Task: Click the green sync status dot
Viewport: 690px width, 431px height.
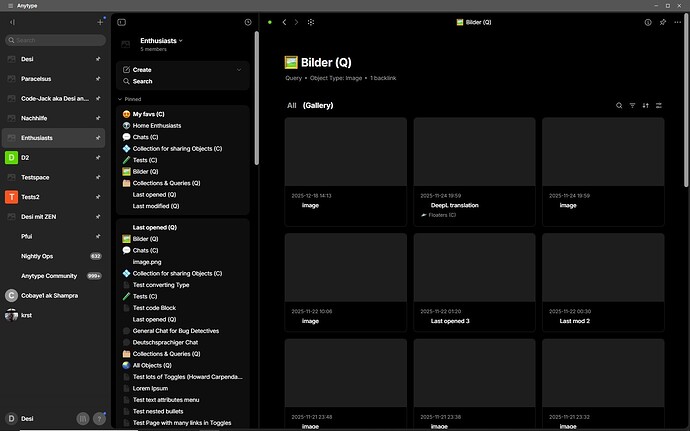Action: pyautogui.click(x=270, y=22)
